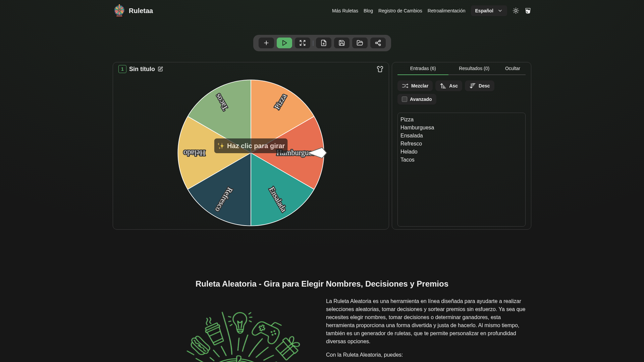Toggle light theme sun icon
The image size is (644, 362).
coord(516,11)
